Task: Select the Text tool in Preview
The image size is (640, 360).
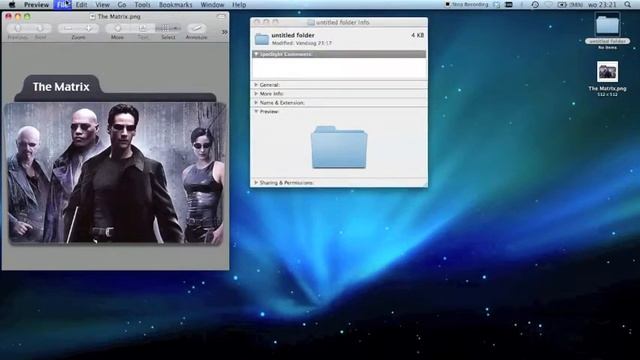Action: click(142, 28)
